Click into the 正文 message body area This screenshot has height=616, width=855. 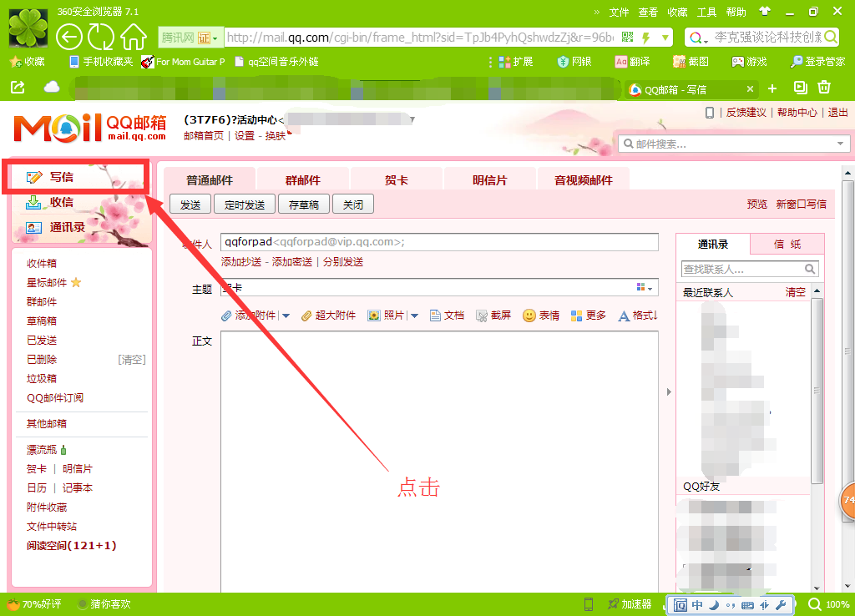pyautogui.click(x=439, y=461)
